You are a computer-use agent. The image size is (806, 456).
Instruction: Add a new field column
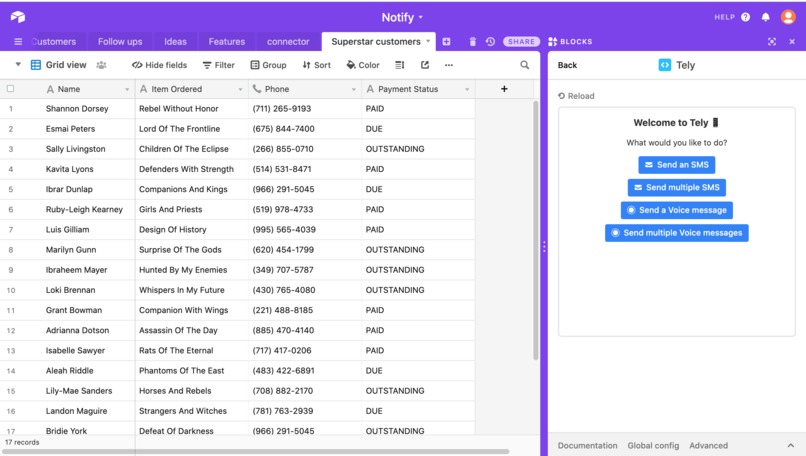click(x=504, y=89)
